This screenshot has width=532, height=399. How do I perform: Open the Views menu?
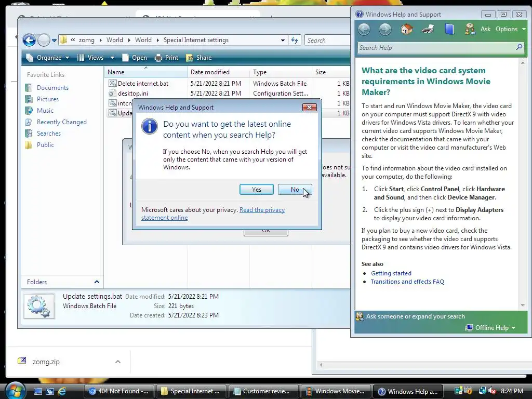coord(90,58)
